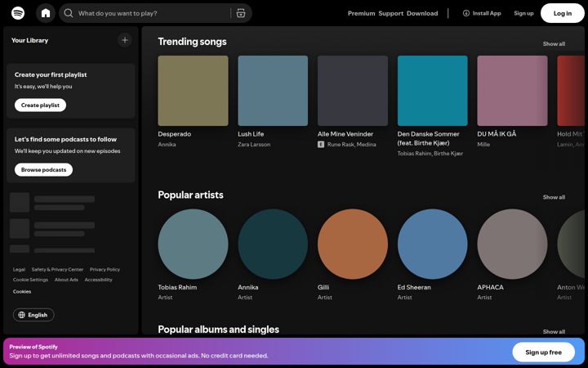Open APHACA artist image
Viewport: 588px width, 368px height.
pos(512,244)
